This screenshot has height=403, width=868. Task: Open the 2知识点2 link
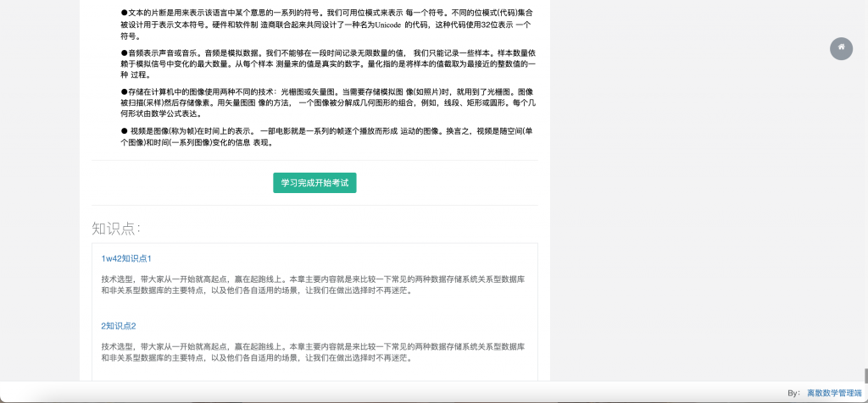(119, 326)
